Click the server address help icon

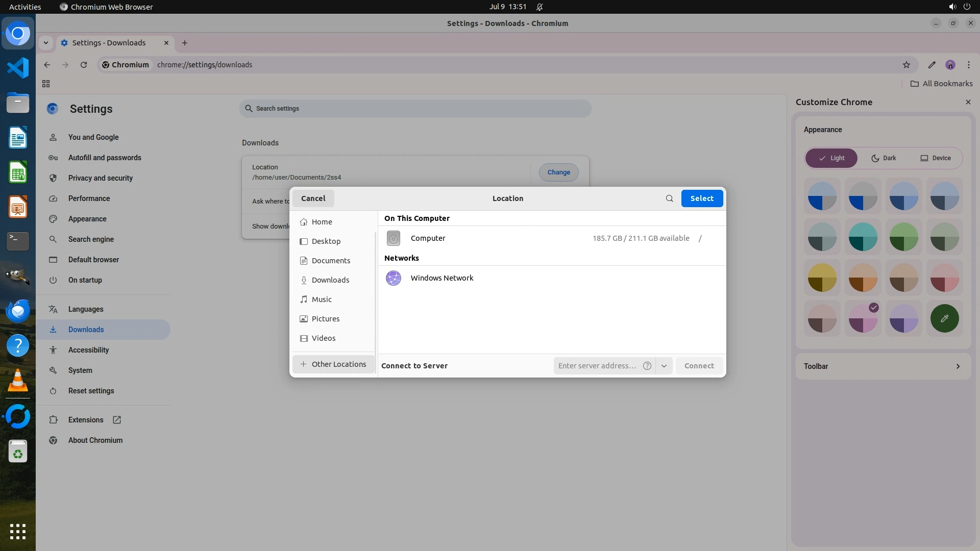tap(647, 366)
